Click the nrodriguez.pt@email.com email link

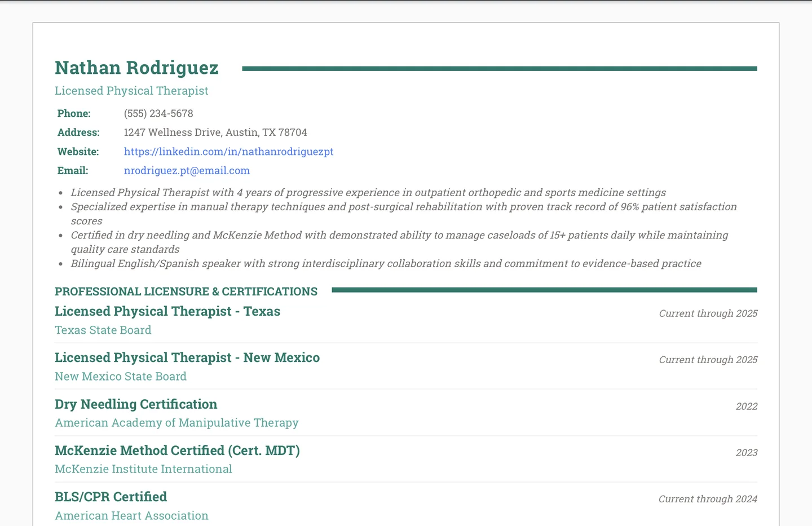click(187, 170)
